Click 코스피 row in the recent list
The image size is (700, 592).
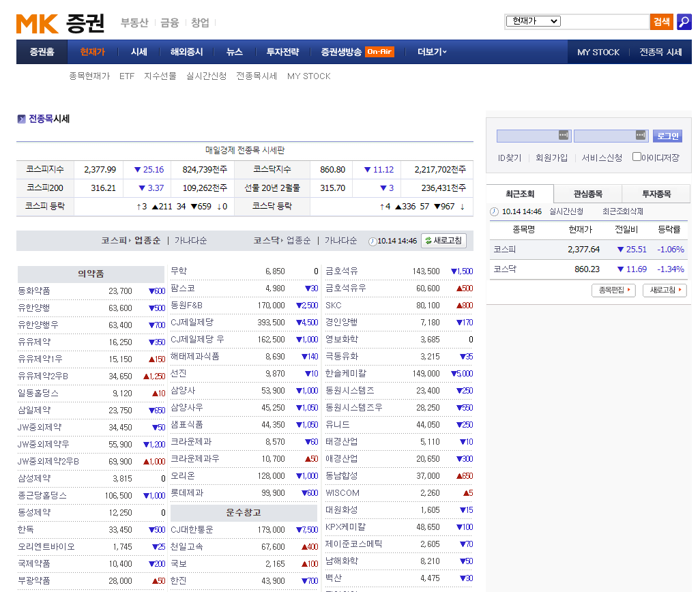[x=588, y=250]
